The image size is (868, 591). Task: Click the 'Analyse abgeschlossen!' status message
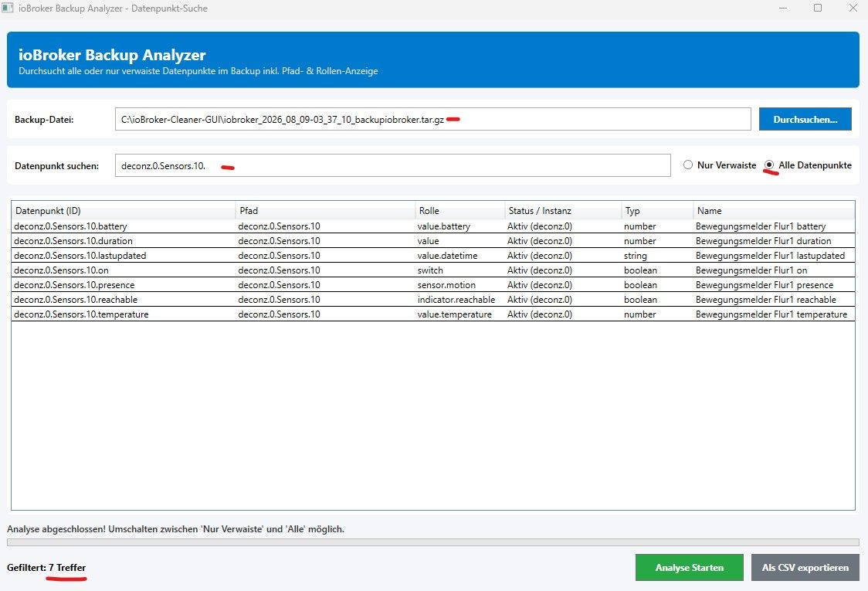click(175, 529)
